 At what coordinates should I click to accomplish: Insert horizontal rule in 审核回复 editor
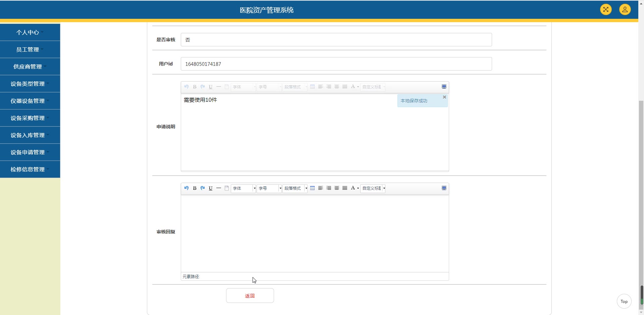tap(219, 188)
